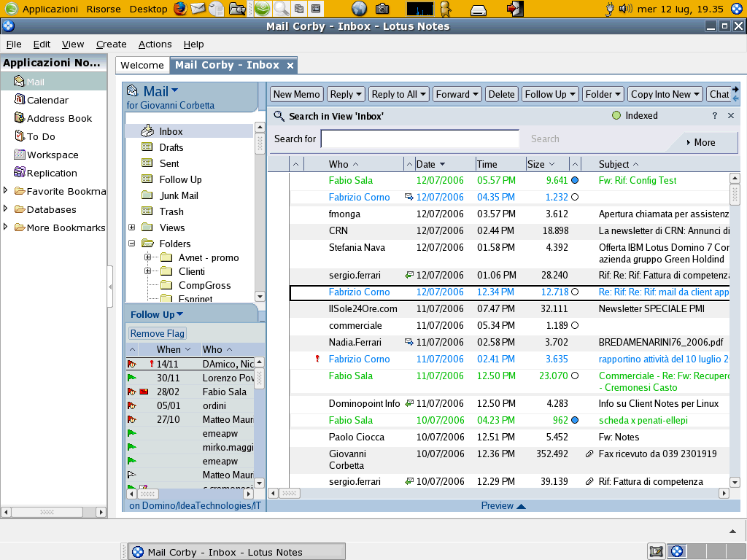Open the Mail view dropdown header
Viewport: 747px width, 560px height.
pos(161,91)
